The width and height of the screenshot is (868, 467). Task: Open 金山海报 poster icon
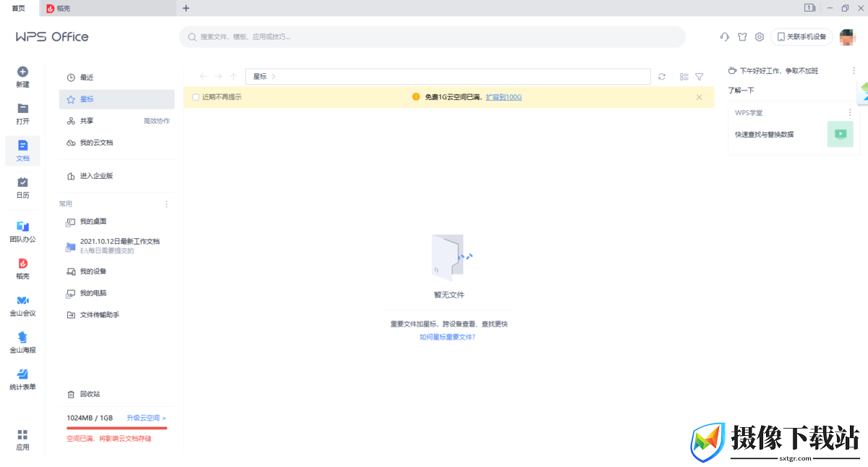point(22,337)
